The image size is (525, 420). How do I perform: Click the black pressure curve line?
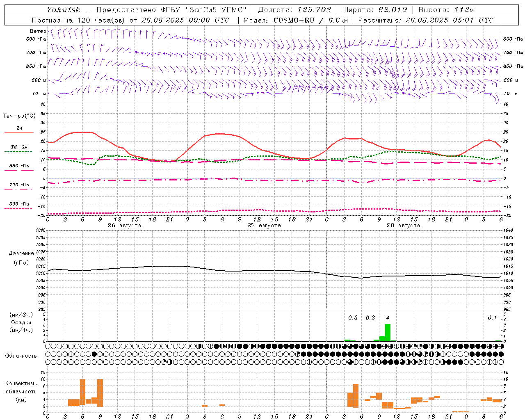(274, 271)
